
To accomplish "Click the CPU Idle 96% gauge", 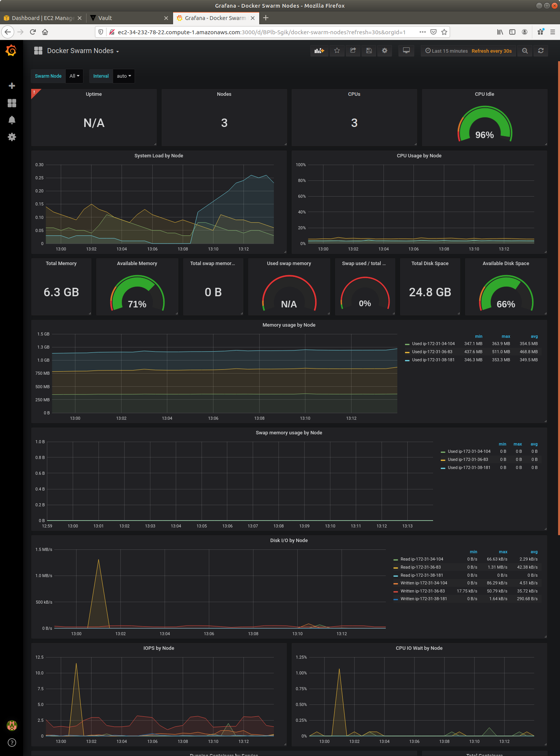I will tap(485, 124).
